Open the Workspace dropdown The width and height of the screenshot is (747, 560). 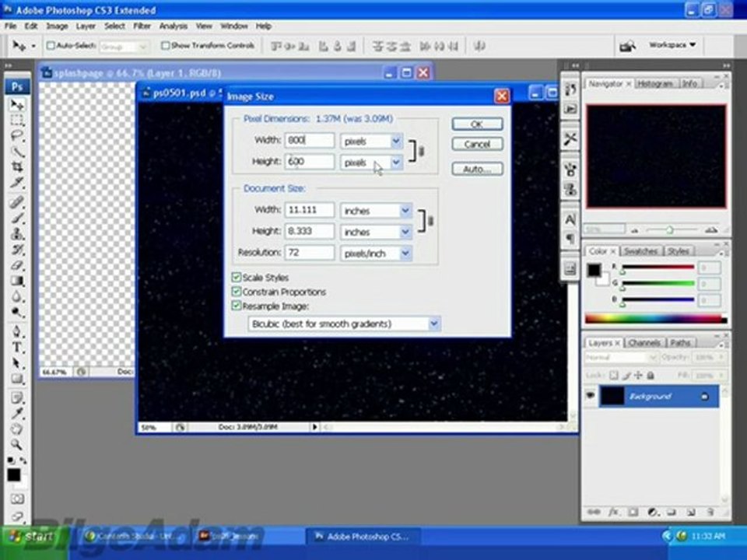[672, 45]
